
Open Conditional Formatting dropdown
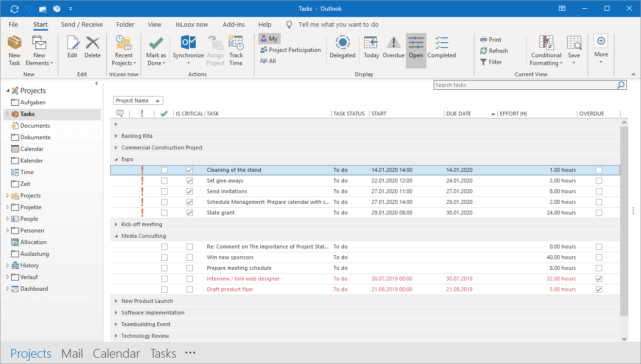pos(546,50)
